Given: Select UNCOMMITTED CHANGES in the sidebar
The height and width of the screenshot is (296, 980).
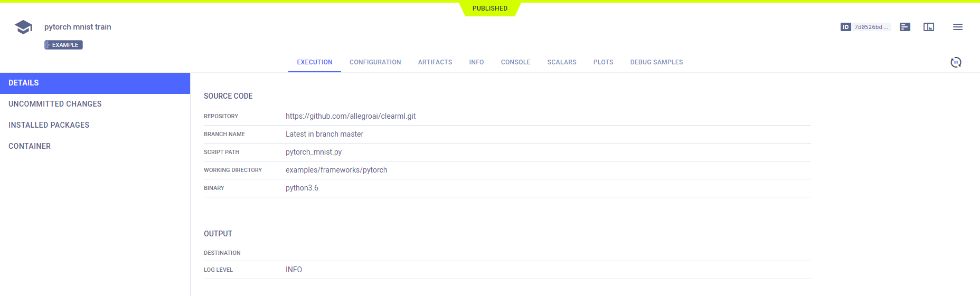Looking at the screenshot, I should click(55, 104).
